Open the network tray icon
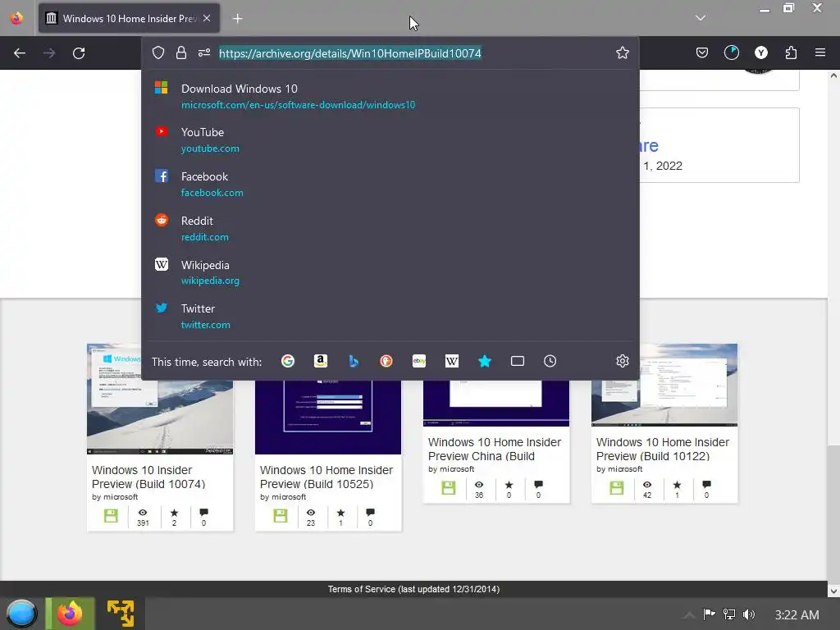This screenshot has height=630, width=840. click(729, 614)
